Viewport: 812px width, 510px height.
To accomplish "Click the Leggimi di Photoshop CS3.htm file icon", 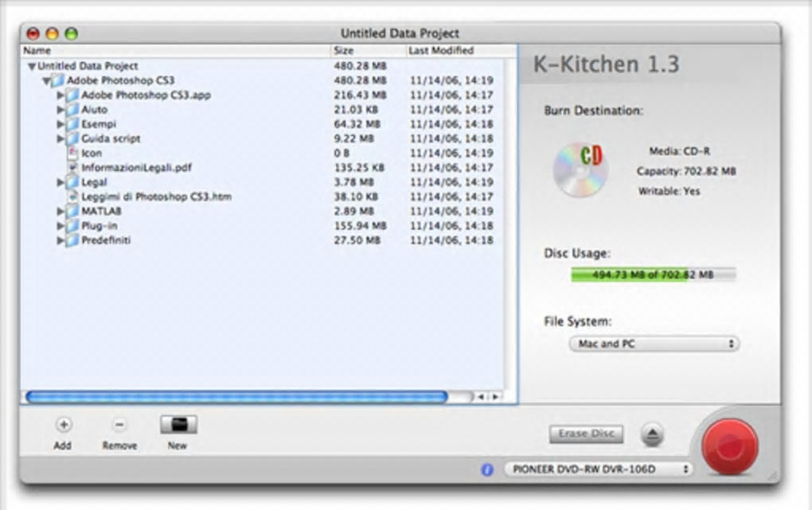I will pos(72,197).
